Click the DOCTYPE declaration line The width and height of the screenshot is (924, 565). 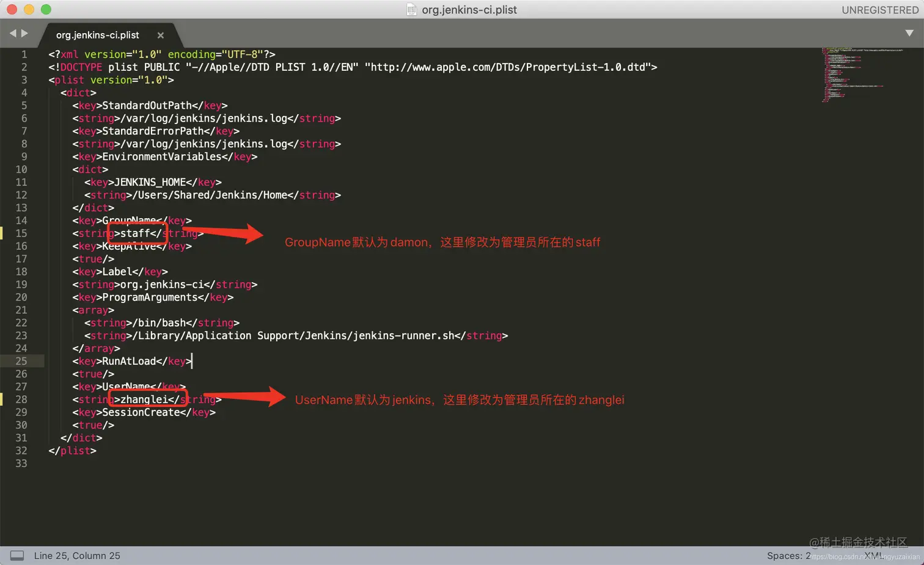(353, 67)
